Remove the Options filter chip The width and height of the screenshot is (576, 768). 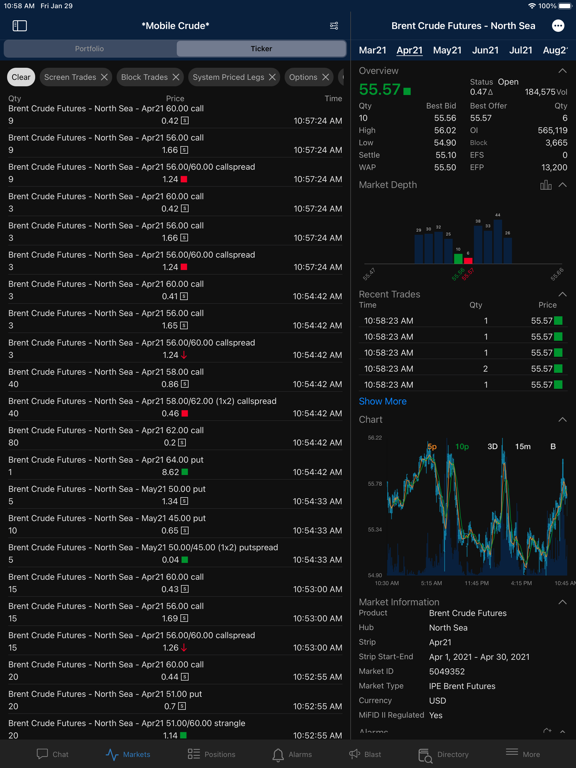tap(325, 77)
